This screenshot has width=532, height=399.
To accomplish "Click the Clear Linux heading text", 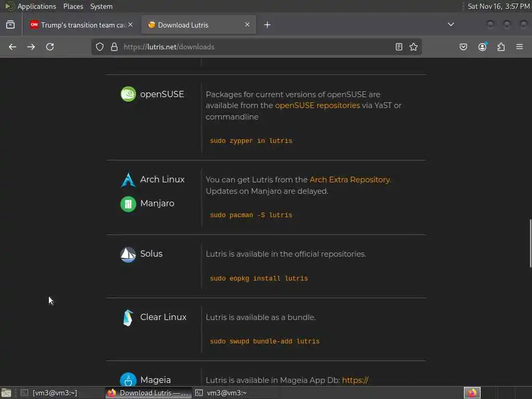I will click(x=163, y=317).
